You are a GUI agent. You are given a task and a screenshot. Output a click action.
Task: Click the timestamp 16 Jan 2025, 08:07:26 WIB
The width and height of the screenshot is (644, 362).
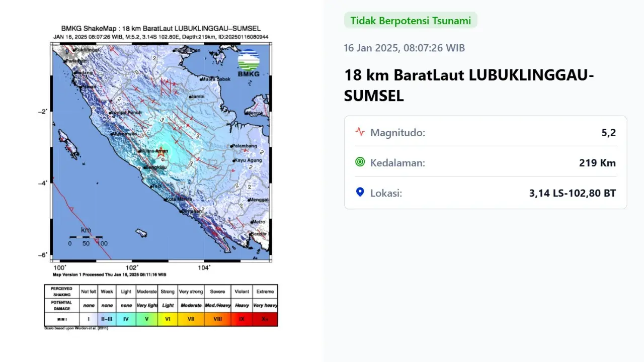[x=405, y=48]
